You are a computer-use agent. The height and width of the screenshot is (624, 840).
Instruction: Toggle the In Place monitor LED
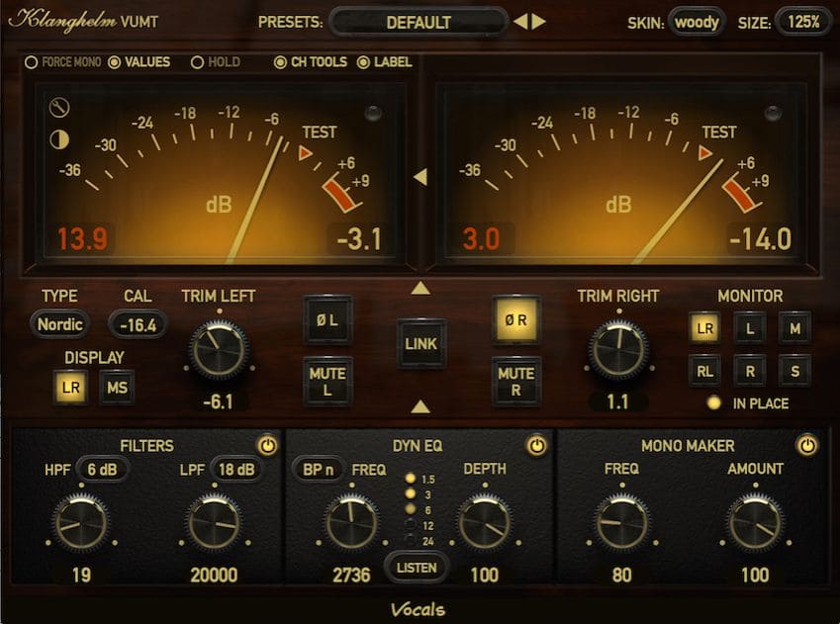click(x=713, y=402)
